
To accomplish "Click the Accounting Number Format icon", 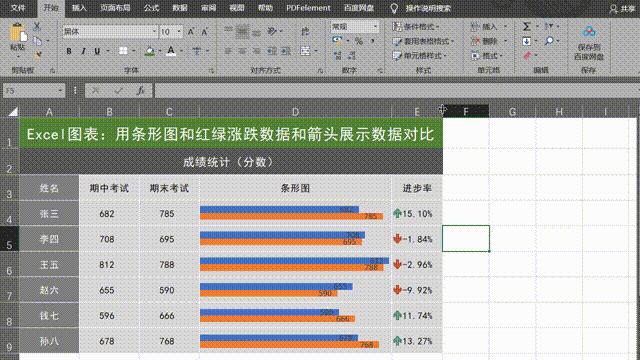I will tap(337, 40).
